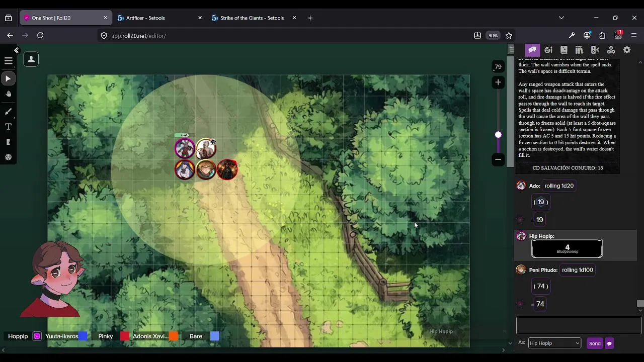Click the rolling 1d100 label
Image resolution: width=644 pixels, height=362 pixels.
tap(578, 270)
